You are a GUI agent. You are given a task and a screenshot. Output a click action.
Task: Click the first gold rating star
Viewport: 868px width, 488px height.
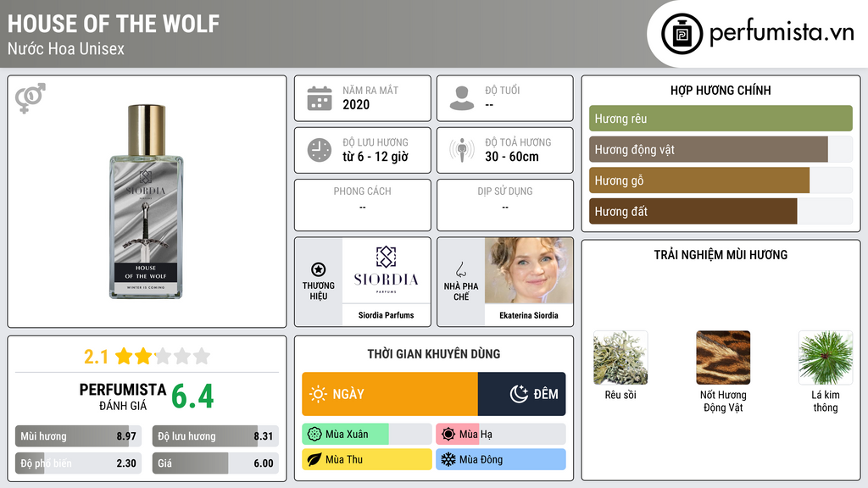point(124,356)
